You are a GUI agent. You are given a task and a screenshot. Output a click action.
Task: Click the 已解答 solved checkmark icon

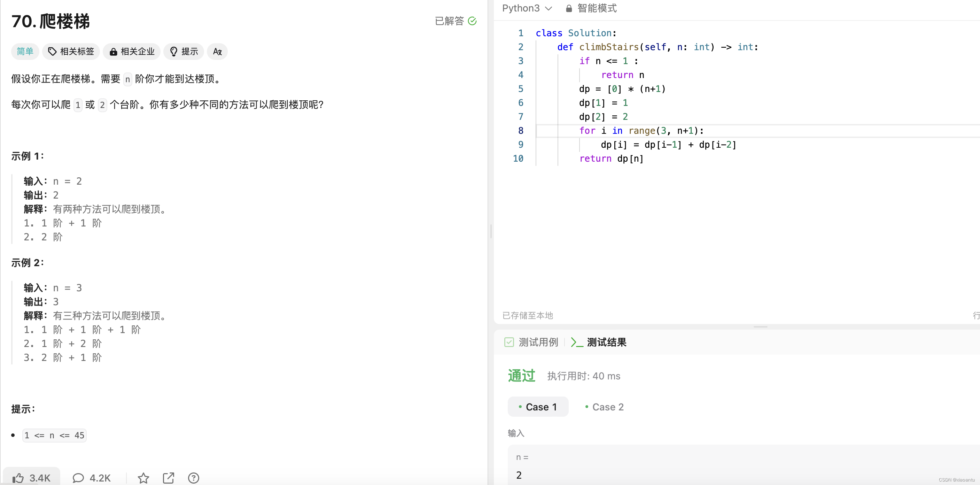point(472,21)
